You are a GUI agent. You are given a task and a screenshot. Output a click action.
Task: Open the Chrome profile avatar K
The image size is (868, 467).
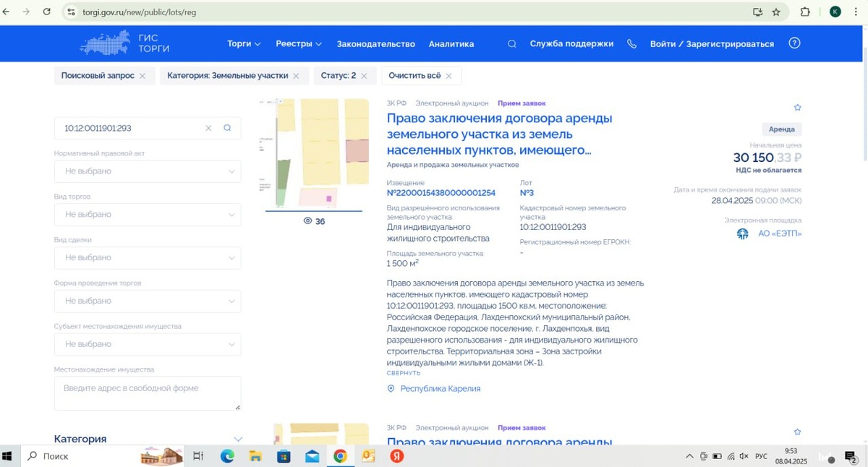(x=835, y=12)
